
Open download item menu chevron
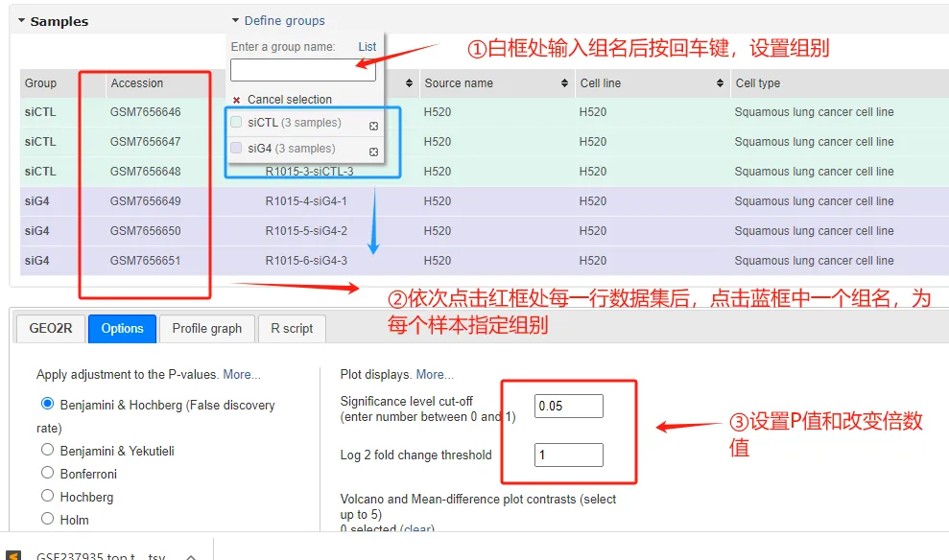191,555
